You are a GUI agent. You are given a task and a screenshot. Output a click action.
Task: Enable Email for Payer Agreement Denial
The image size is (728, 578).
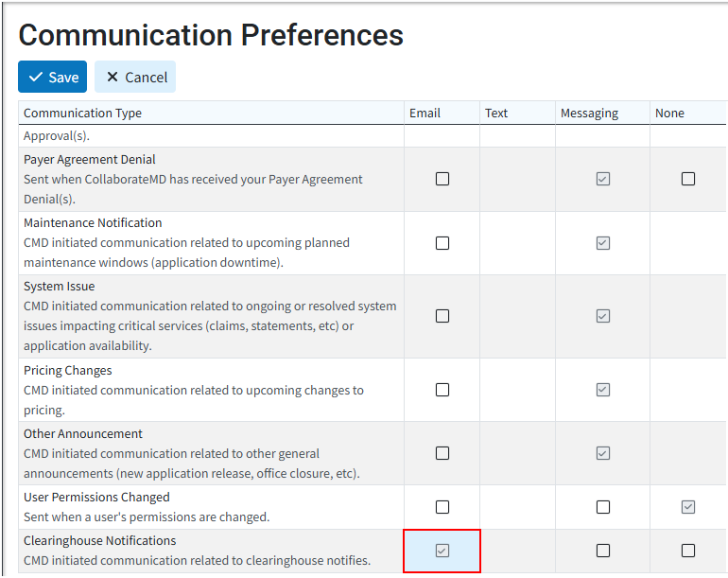pos(442,179)
